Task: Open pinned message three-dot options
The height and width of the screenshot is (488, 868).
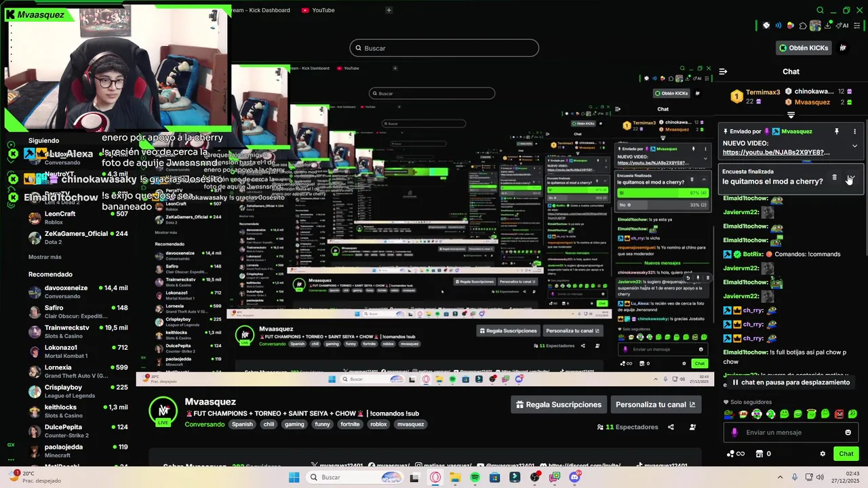Action: point(854,131)
